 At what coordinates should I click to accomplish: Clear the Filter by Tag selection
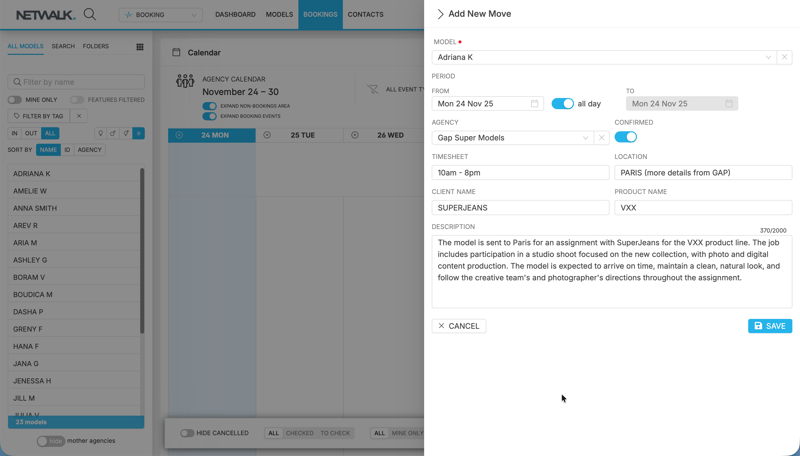tap(79, 116)
